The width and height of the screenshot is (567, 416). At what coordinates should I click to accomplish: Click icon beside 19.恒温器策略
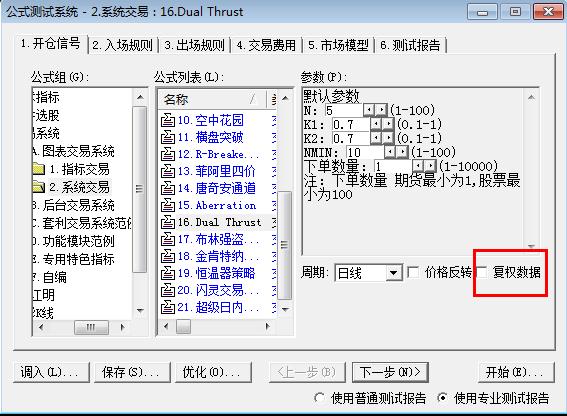click(x=167, y=273)
